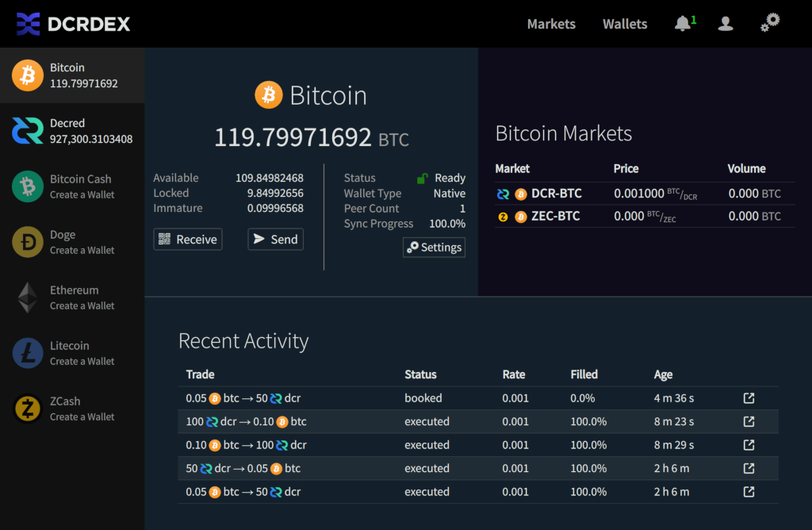Select the Decred logo in sidebar
812x530 pixels.
click(28, 131)
